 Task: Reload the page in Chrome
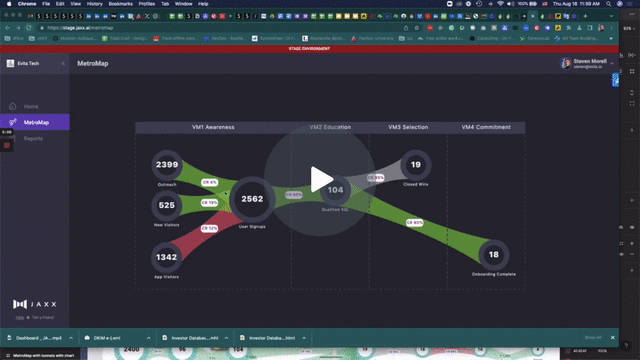click(29, 28)
